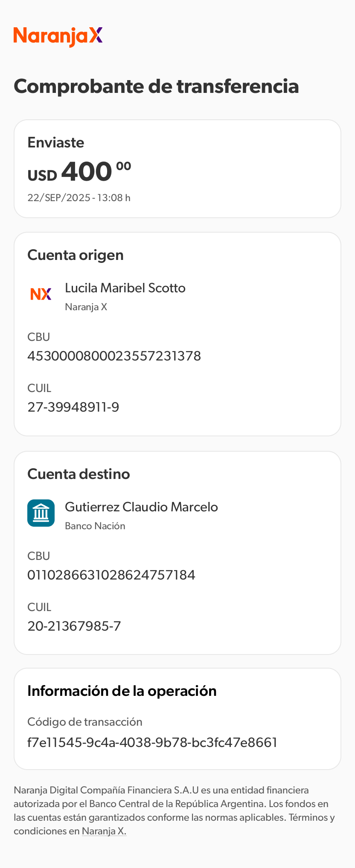
Task: Click the Información de la operación heading
Action: pyautogui.click(x=122, y=691)
